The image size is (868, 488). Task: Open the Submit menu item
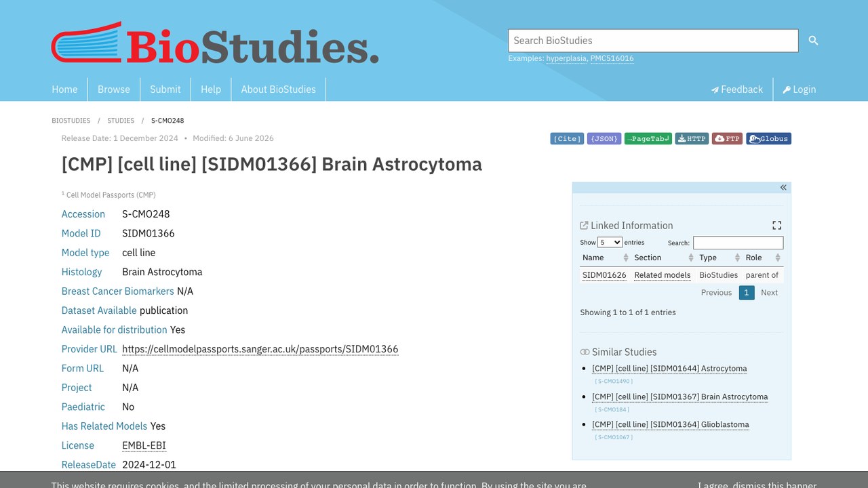pos(165,89)
